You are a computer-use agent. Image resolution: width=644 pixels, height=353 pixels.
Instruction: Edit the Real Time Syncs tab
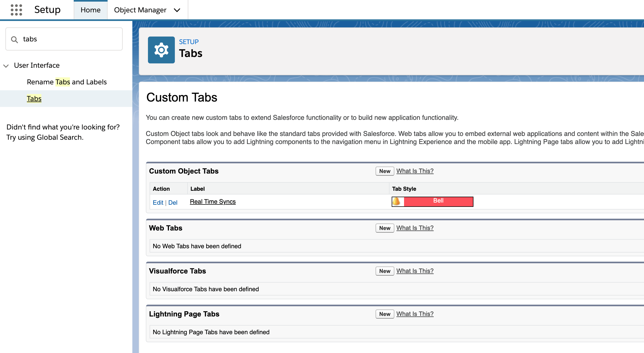158,203
